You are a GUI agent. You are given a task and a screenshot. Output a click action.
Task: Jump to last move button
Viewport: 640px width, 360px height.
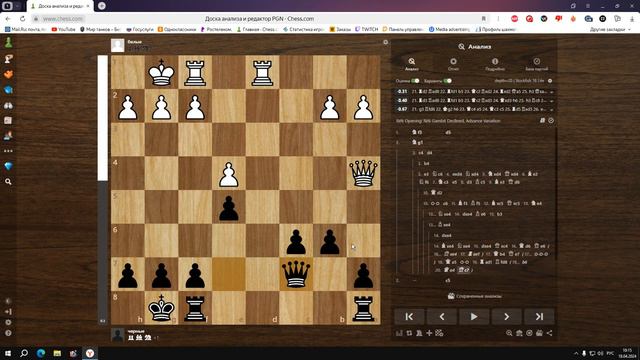[539, 316]
